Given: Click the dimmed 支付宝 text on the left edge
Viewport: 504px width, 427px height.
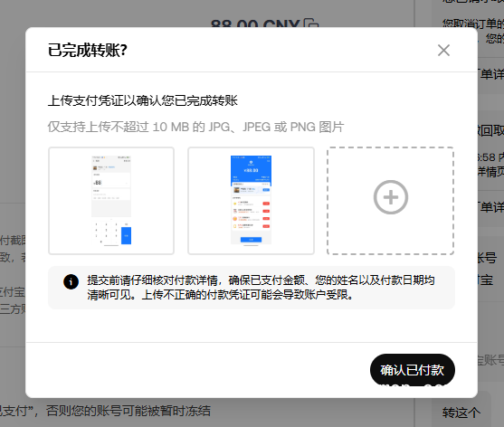Looking at the screenshot, I should (12, 291).
